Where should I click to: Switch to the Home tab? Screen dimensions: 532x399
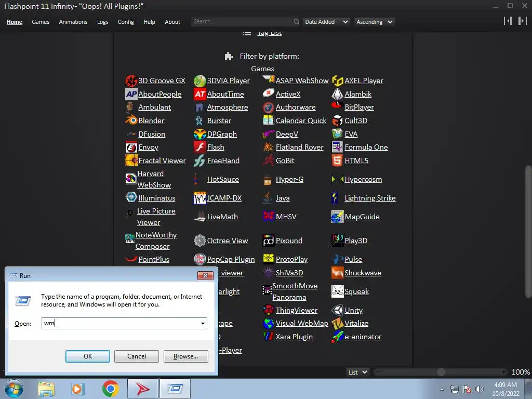pos(14,22)
